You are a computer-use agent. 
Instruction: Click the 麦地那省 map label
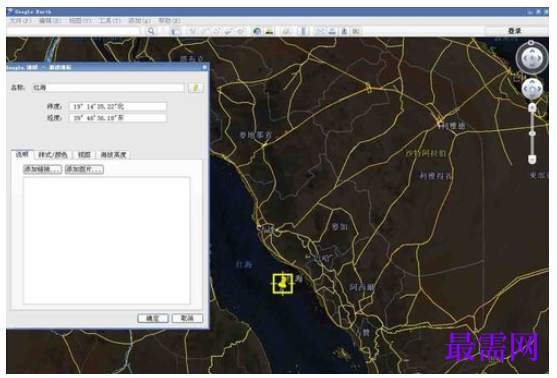coord(255,135)
